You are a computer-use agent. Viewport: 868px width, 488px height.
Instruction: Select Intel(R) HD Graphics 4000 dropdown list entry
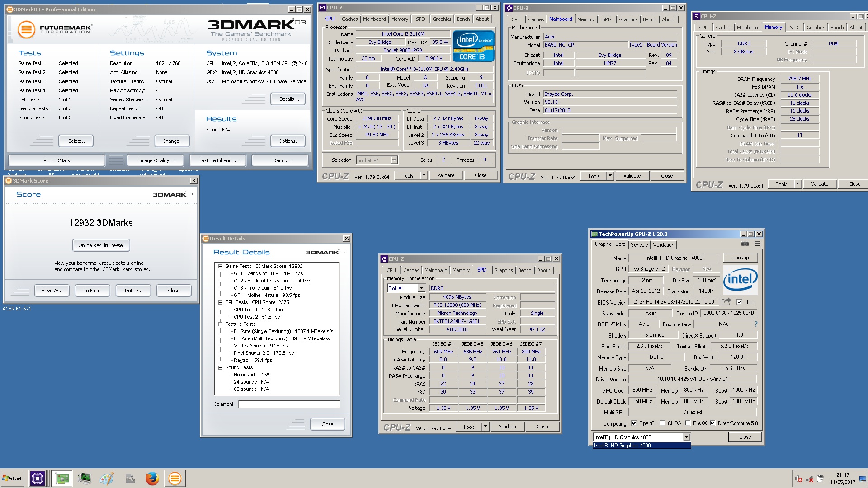pos(642,446)
